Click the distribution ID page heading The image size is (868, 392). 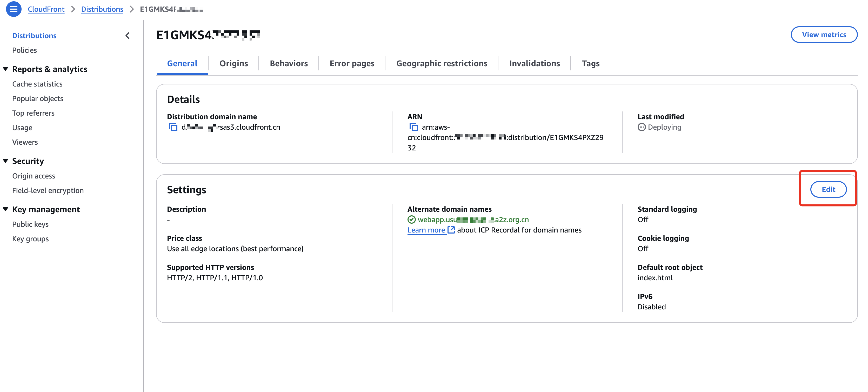click(209, 35)
